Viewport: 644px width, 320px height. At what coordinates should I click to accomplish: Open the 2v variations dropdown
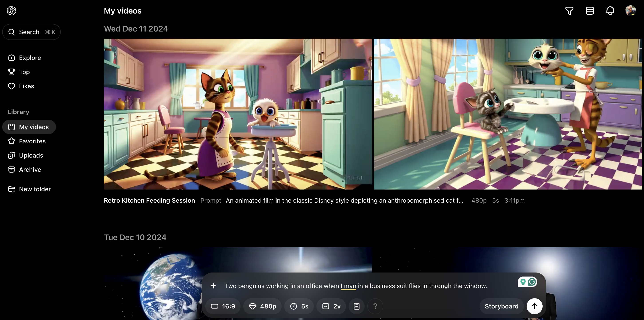pyautogui.click(x=331, y=306)
